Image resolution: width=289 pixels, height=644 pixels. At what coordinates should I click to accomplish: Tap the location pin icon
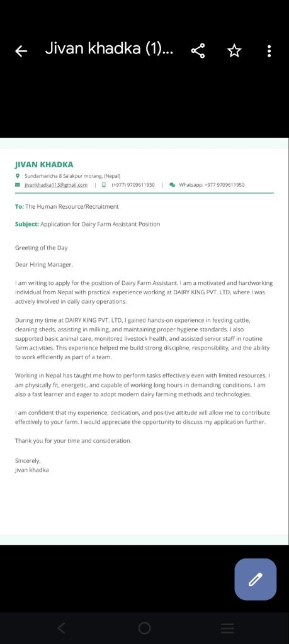pyautogui.click(x=17, y=176)
